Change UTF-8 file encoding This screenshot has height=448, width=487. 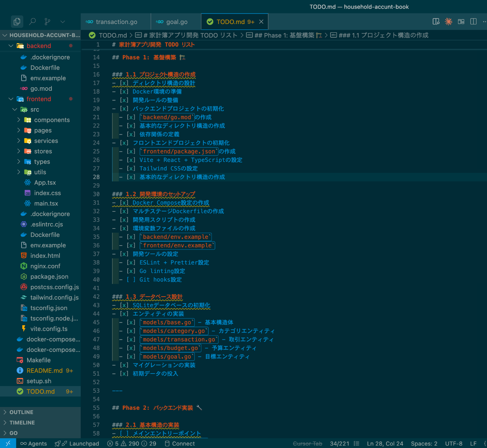pyautogui.click(x=454, y=443)
